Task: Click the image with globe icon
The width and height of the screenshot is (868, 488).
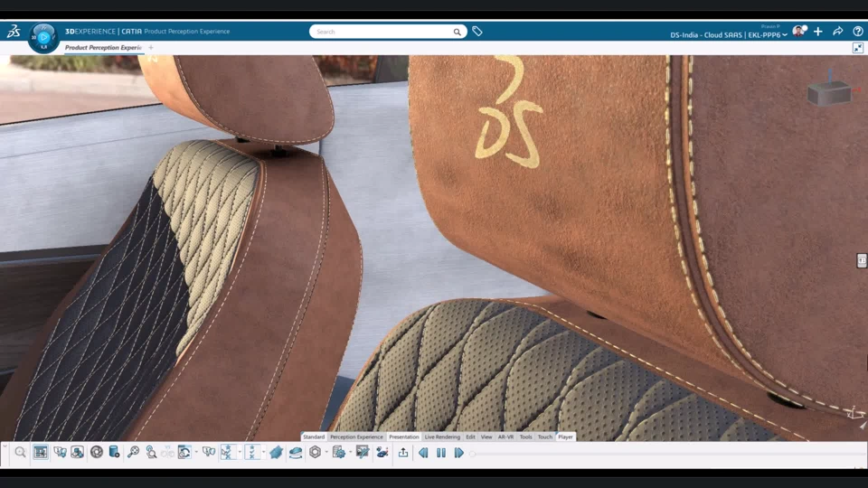Action: point(78,453)
